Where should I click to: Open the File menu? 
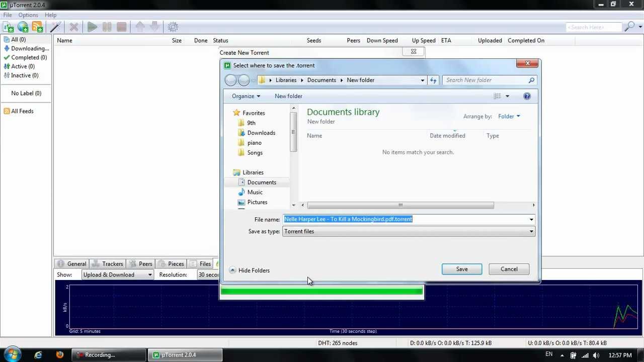pyautogui.click(x=8, y=15)
